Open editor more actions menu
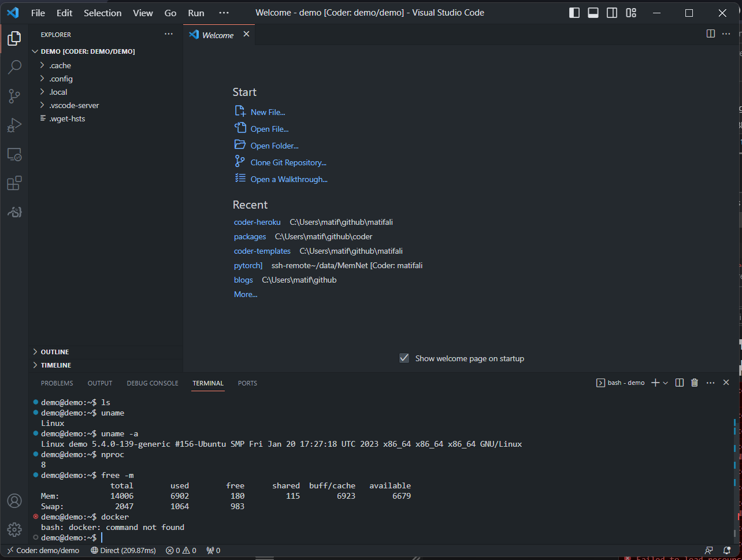The height and width of the screenshot is (560, 742). (x=726, y=34)
